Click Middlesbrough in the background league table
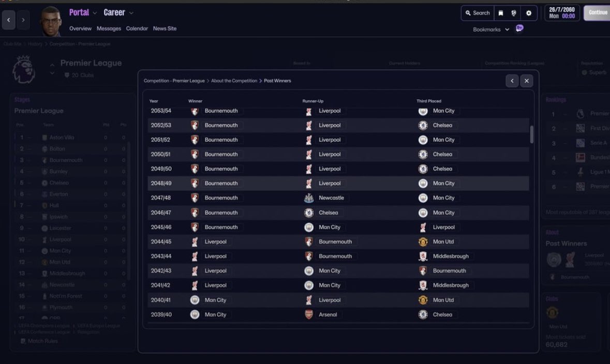This screenshot has width=610, height=364. tap(67, 274)
